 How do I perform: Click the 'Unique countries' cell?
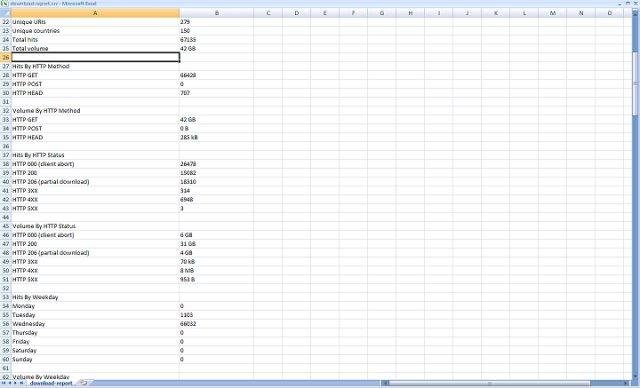95,31
